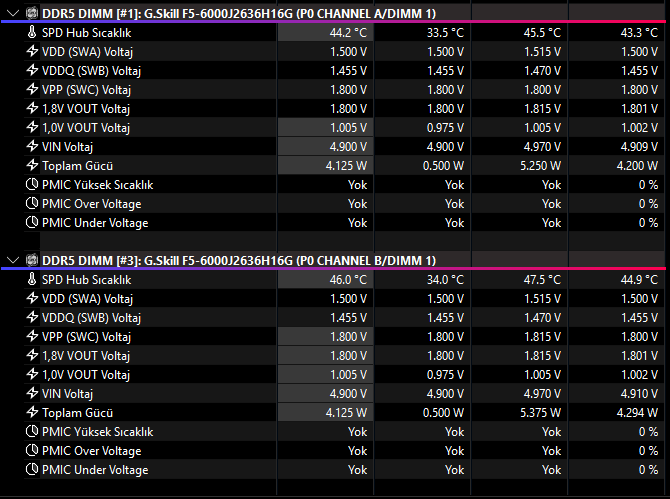Click clock icon beside DIMM [#1] PMIC Yüksek Sıcaklık

(x=32, y=185)
